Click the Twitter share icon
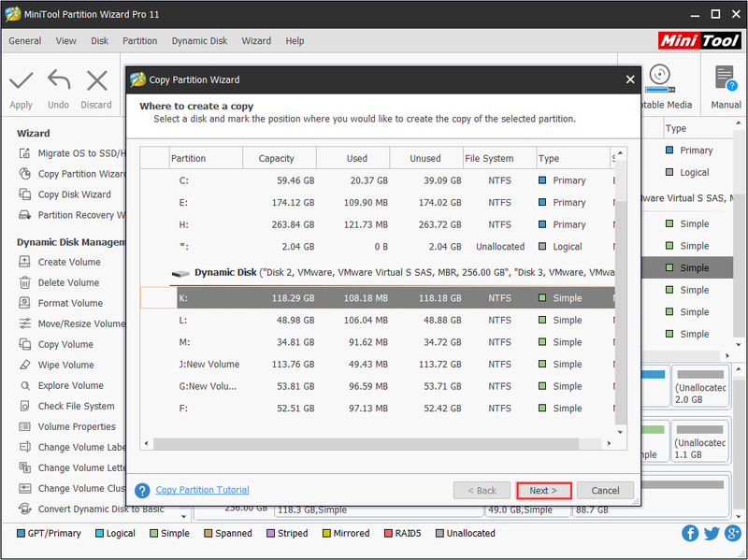 (x=712, y=533)
